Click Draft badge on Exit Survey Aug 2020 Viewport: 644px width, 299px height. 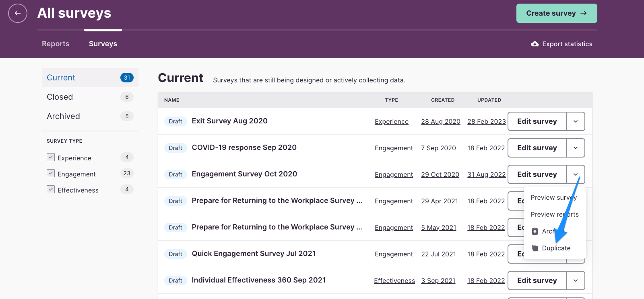pos(175,121)
